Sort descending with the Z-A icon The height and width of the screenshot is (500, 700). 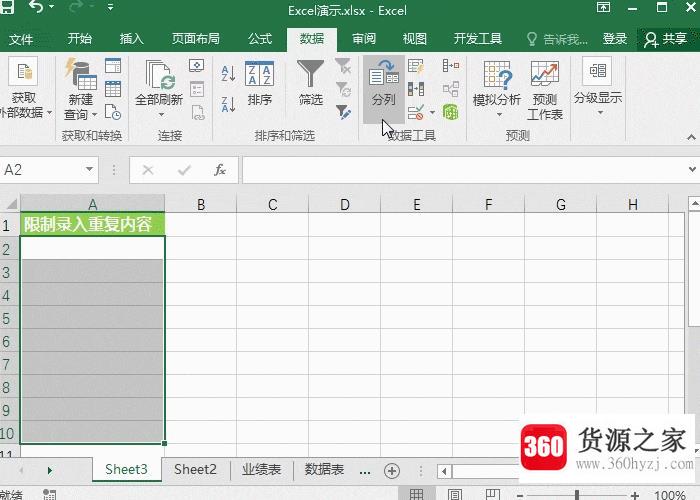point(228,105)
